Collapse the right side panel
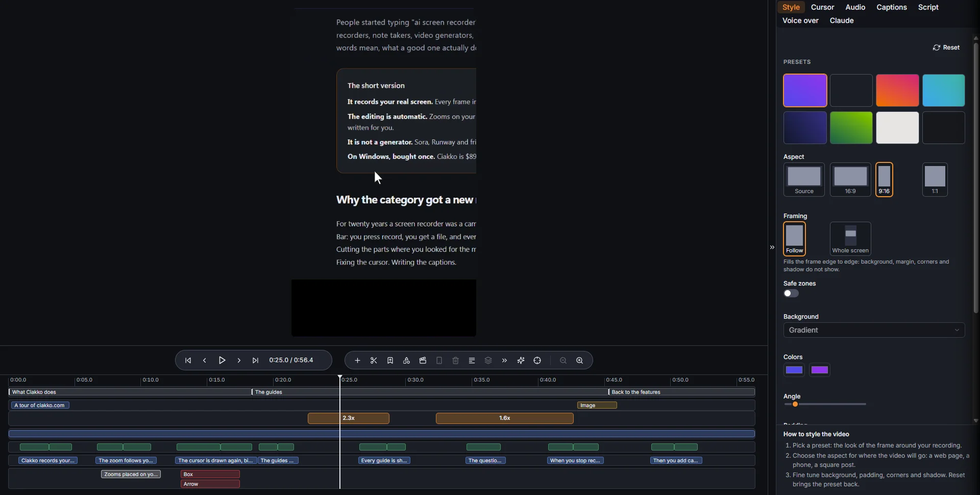980x495 pixels. click(772, 247)
